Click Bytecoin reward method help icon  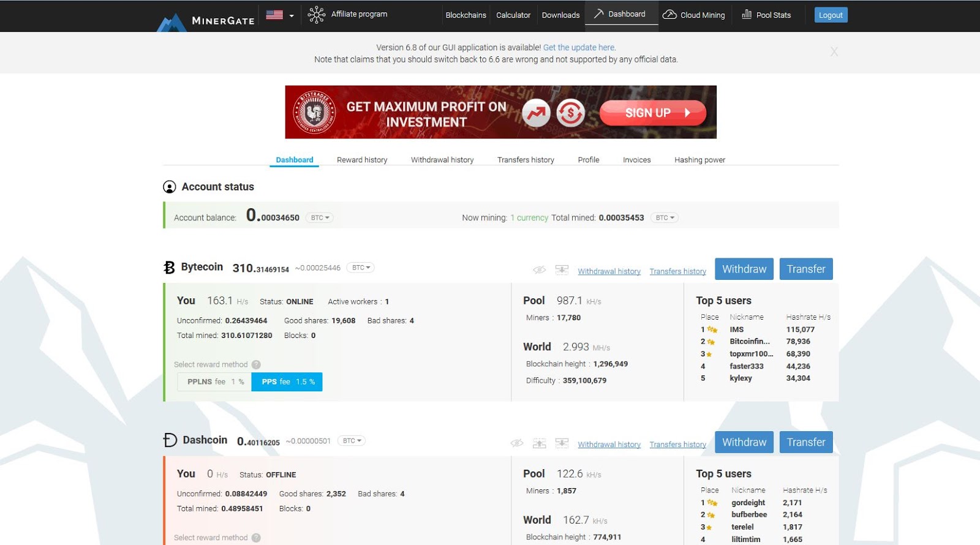[256, 364]
